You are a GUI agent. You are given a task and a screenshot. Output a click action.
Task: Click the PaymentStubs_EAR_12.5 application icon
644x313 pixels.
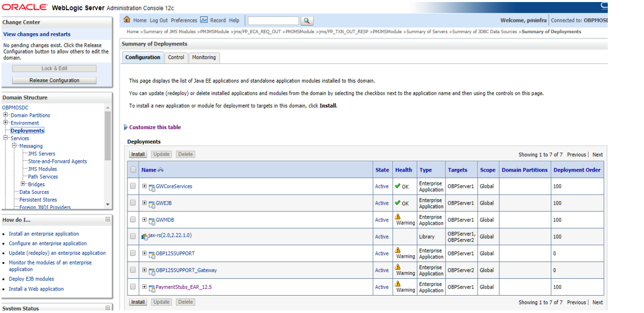(x=152, y=288)
